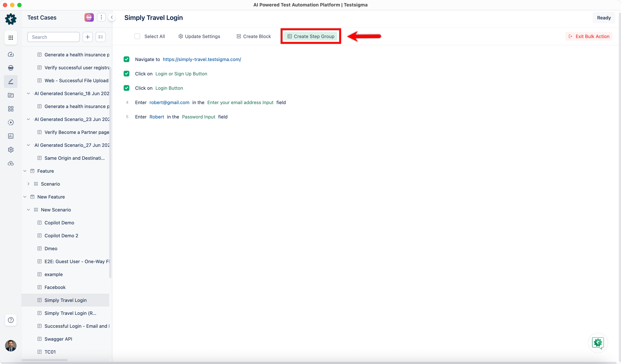This screenshot has width=621, height=364.
Task: Open the three-dot Test Cases menu
Action: coord(101,17)
